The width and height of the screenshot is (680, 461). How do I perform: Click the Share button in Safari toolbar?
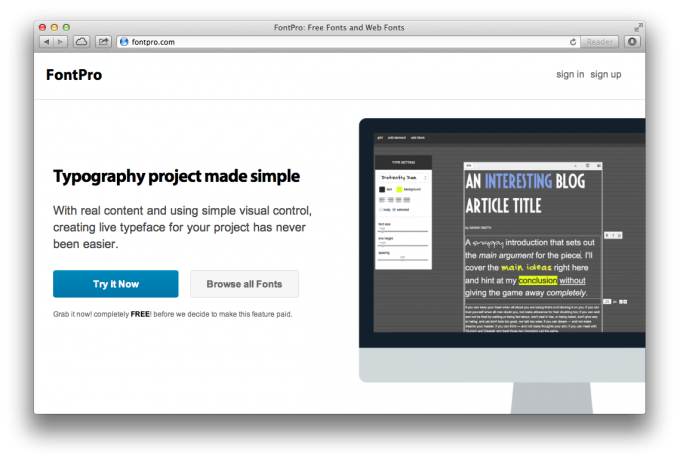(x=103, y=42)
